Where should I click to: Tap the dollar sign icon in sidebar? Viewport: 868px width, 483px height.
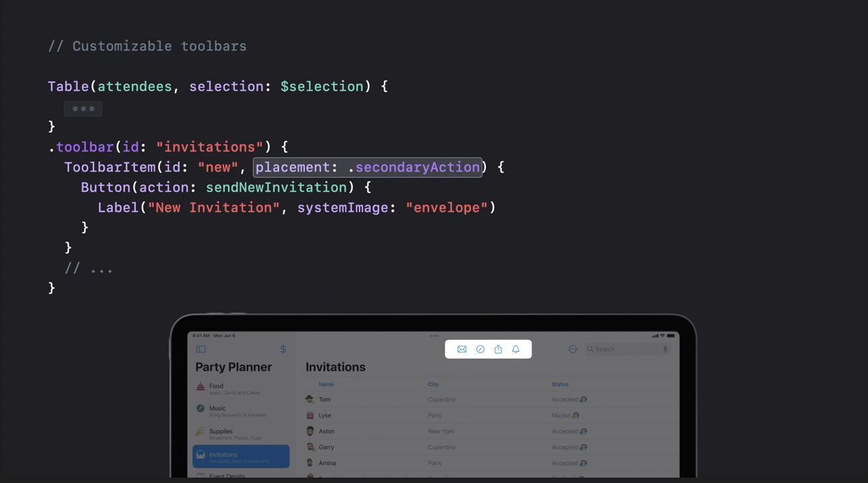(283, 349)
